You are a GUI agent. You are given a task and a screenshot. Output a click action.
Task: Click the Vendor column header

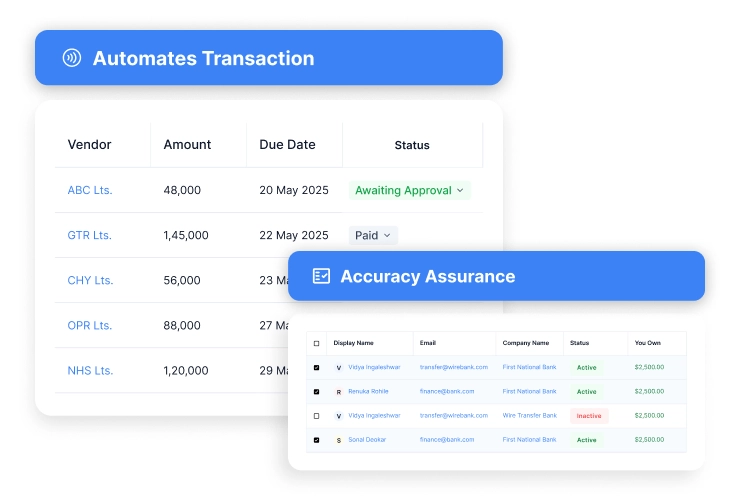(89, 145)
